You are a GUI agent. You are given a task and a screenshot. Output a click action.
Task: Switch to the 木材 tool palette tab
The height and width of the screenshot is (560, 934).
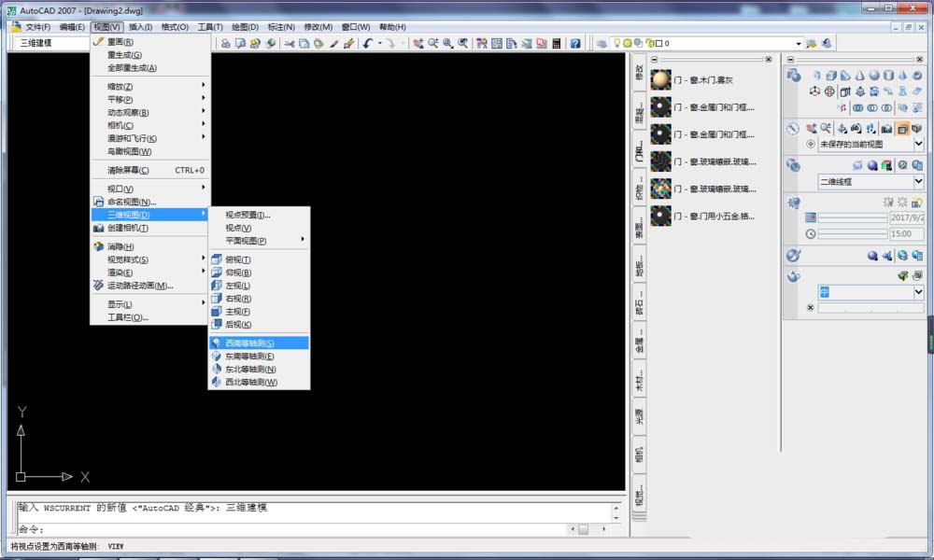[640, 380]
